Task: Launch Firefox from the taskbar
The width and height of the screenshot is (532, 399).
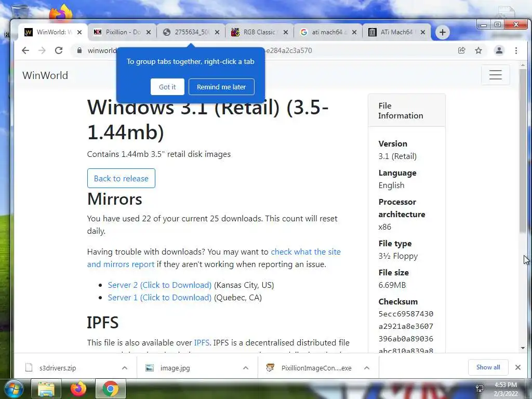Action: 78,389
